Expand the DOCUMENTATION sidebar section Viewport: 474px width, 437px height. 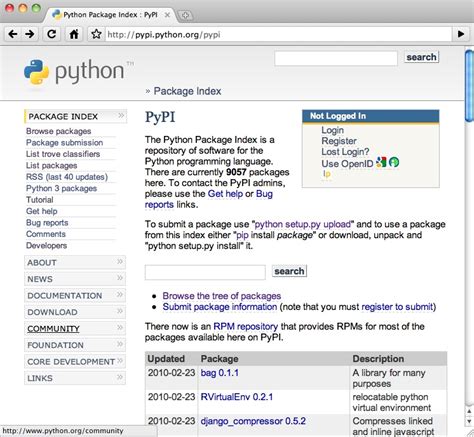[75, 295]
